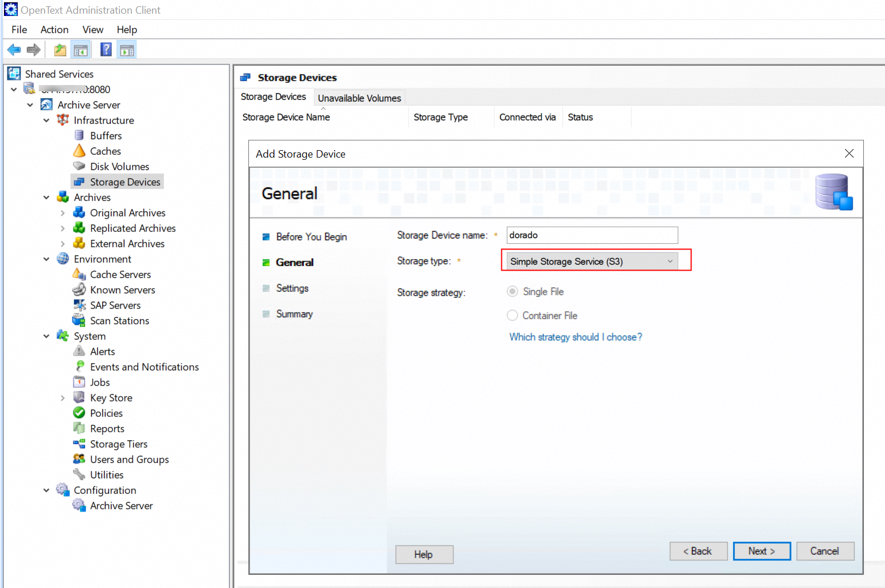Go to the Before You Begin wizard step
The height and width of the screenshot is (588, 885).
pyautogui.click(x=311, y=237)
